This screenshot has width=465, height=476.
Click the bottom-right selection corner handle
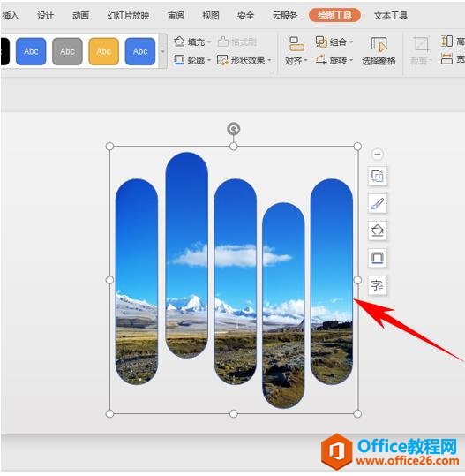pos(357,413)
